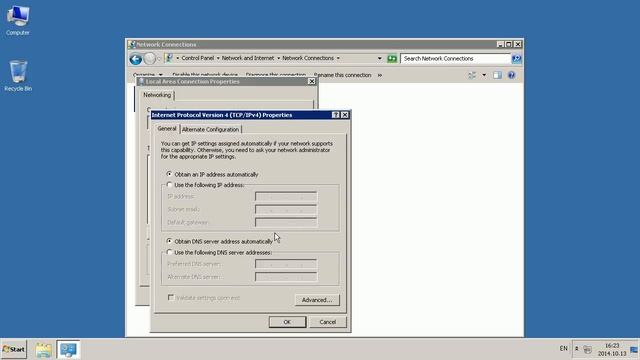This screenshot has width=640, height=360.
Task: Expand the arrow left of Control Panel breadcrumb
Action: 178,58
